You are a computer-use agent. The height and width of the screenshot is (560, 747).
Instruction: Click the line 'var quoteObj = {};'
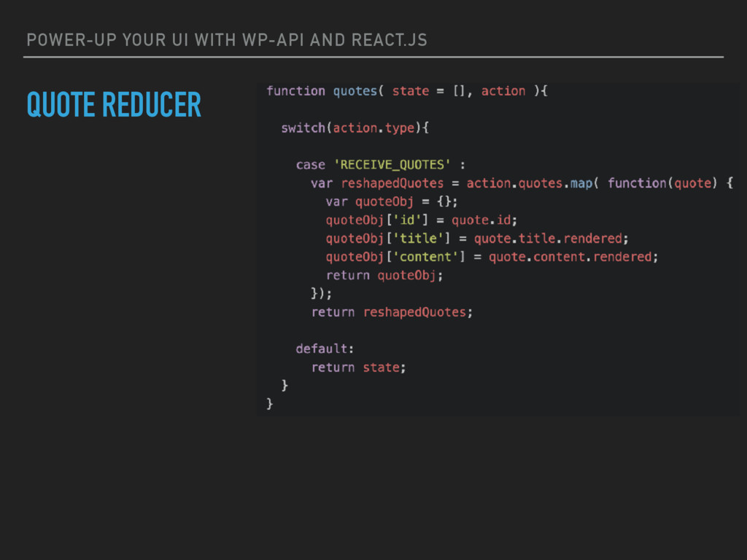coord(392,202)
